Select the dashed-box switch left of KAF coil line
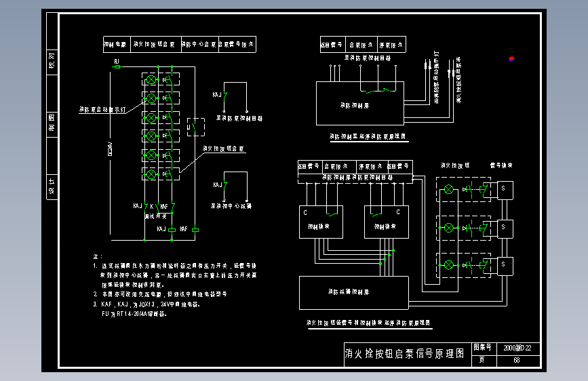 196,127
